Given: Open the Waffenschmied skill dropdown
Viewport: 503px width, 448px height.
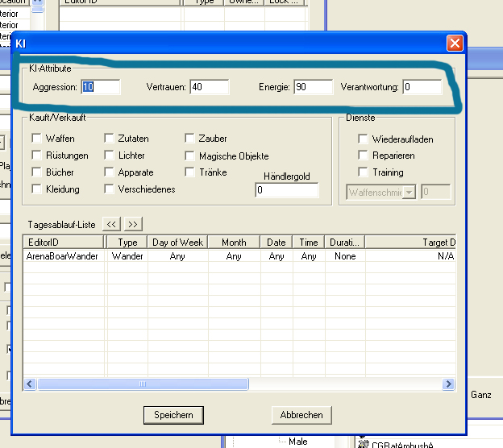Looking at the screenshot, I should [409, 192].
